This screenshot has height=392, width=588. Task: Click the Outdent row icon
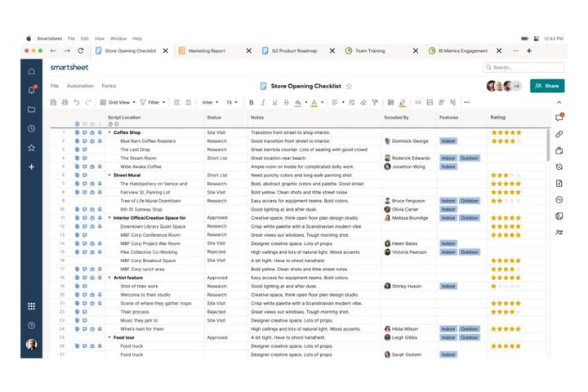click(x=176, y=102)
